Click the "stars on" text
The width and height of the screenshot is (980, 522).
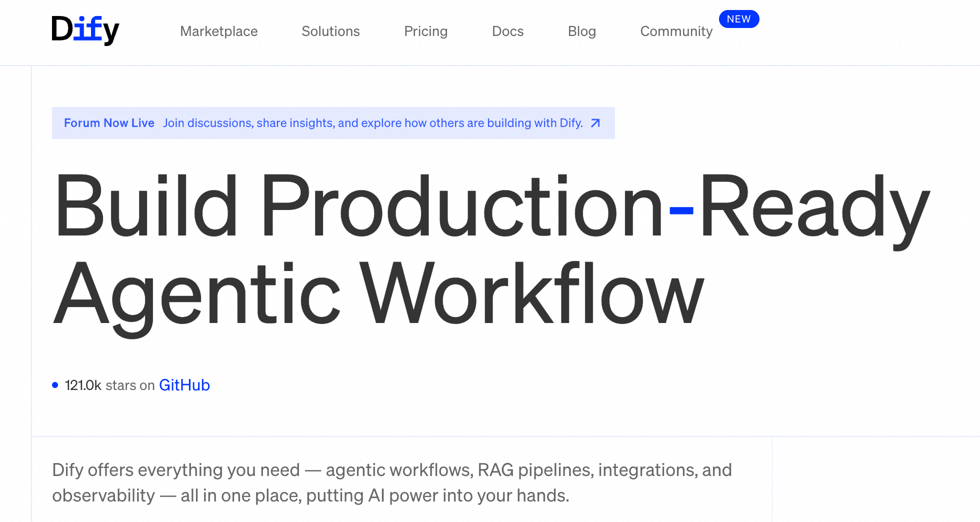point(130,385)
